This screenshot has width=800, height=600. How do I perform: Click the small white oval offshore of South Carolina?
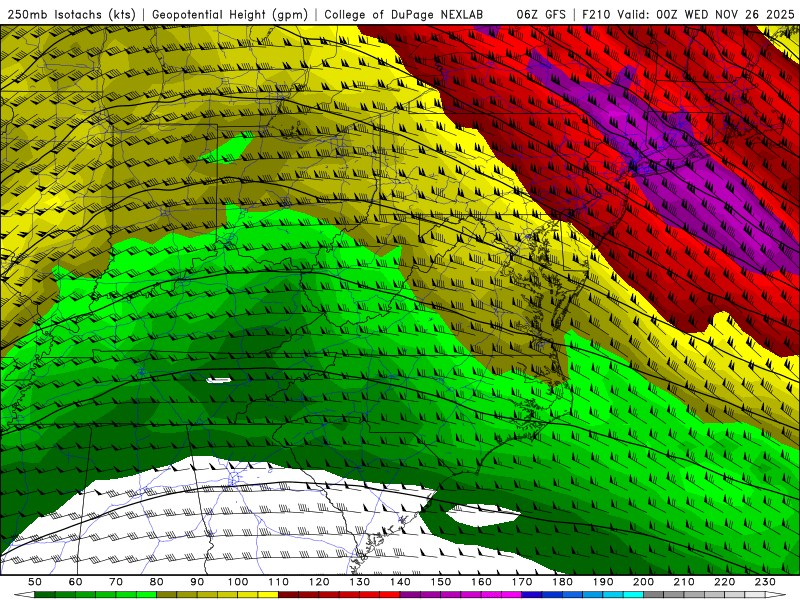483,515
